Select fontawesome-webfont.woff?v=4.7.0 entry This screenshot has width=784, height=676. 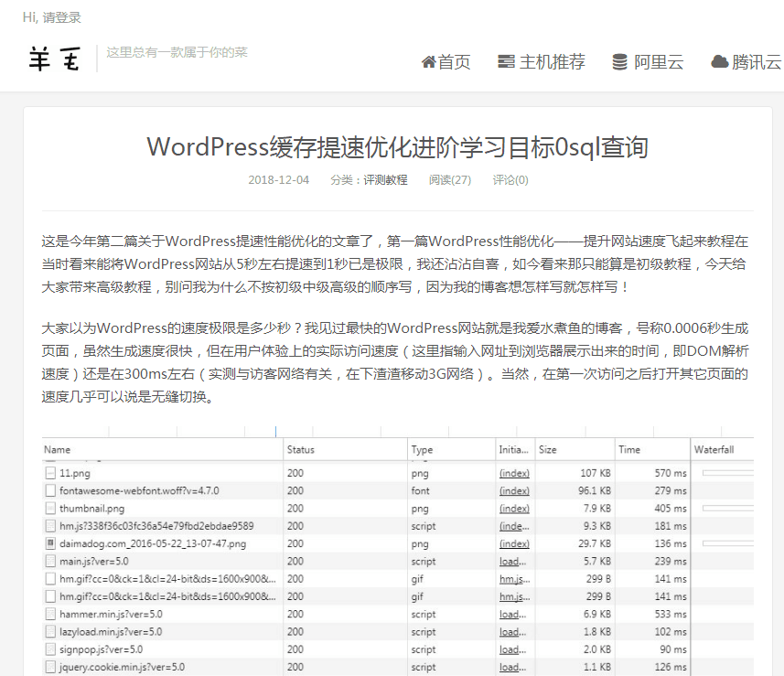tap(139, 490)
